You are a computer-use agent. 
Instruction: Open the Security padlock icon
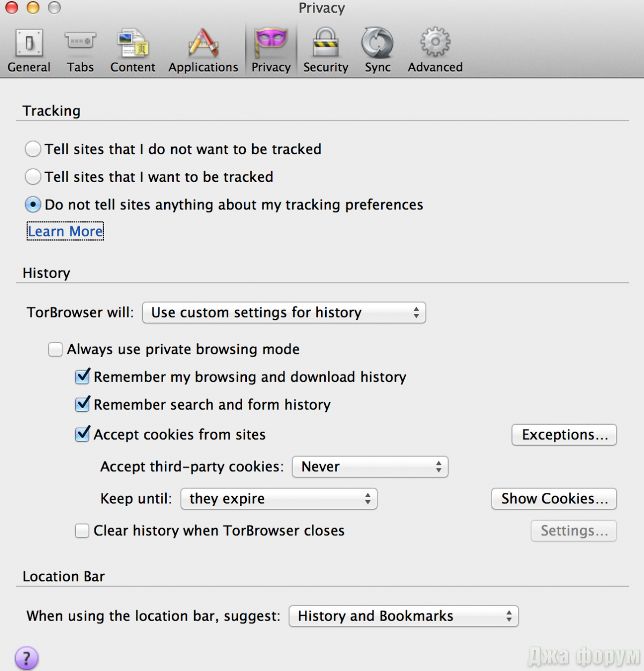point(326,43)
